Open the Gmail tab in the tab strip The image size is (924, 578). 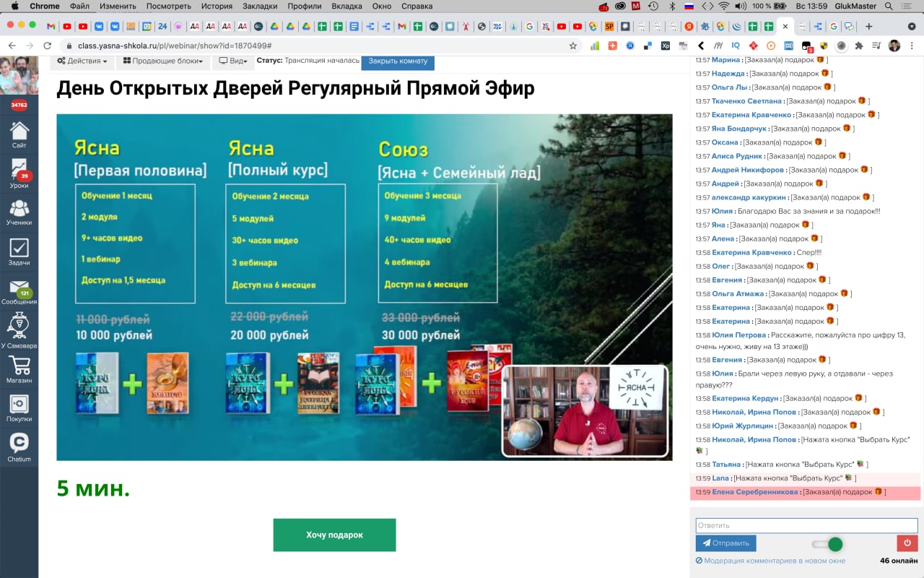51,26
